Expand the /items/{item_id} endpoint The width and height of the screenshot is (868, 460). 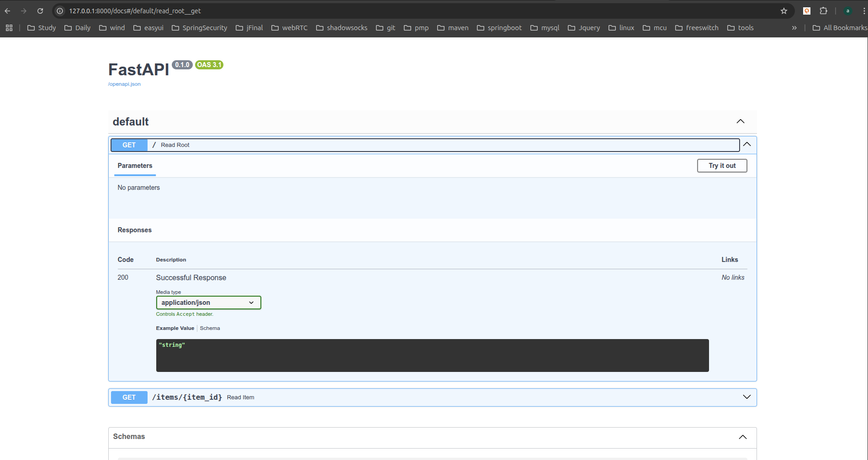click(746, 397)
